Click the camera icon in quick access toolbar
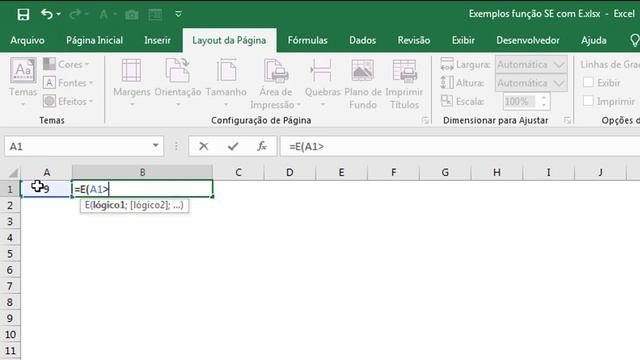Screen dimensions: 640x360 [131, 15]
